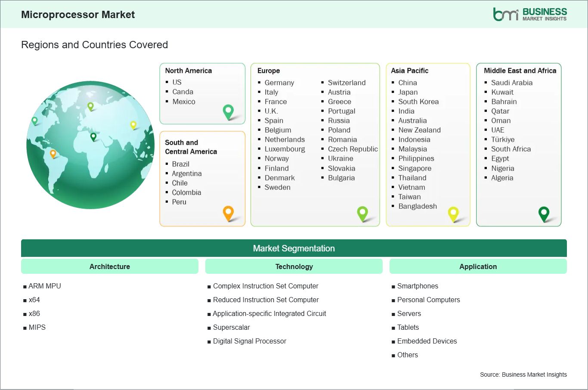Click the green Europe location pin
588x390 pixels.
(x=91, y=106)
